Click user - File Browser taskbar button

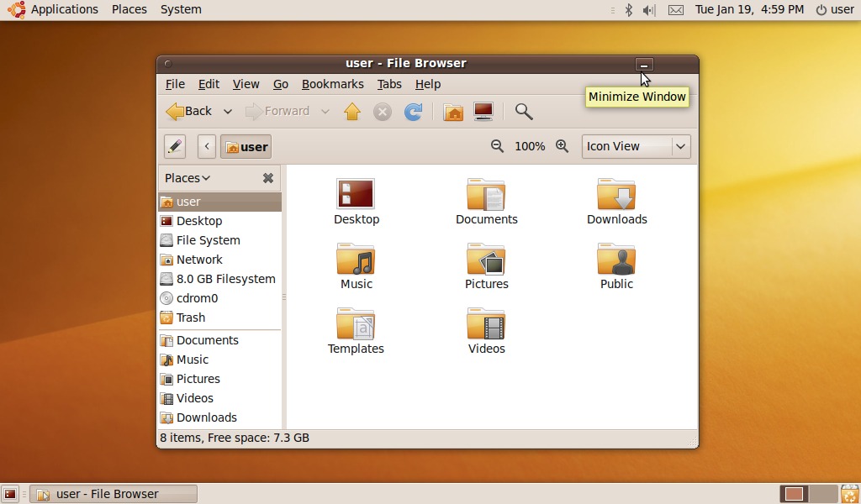click(x=114, y=494)
